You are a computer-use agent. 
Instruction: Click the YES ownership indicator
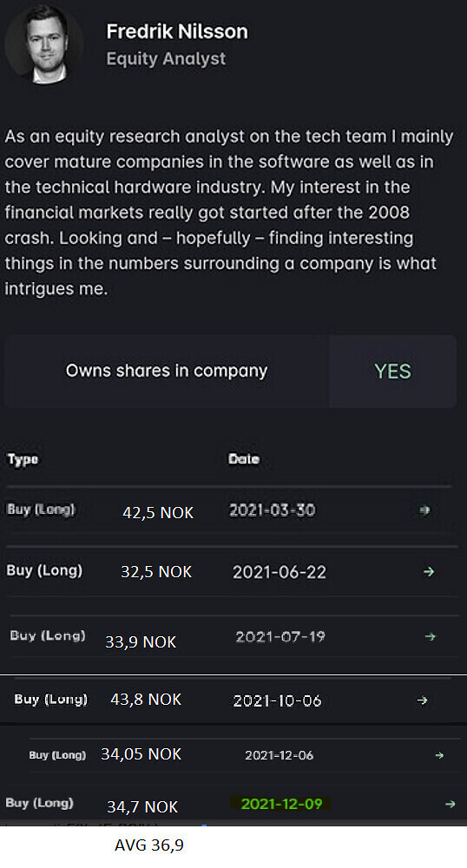pyautogui.click(x=393, y=371)
